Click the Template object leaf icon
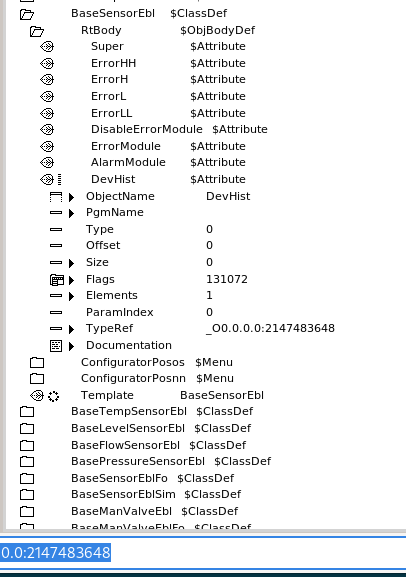 click(x=37, y=396)
